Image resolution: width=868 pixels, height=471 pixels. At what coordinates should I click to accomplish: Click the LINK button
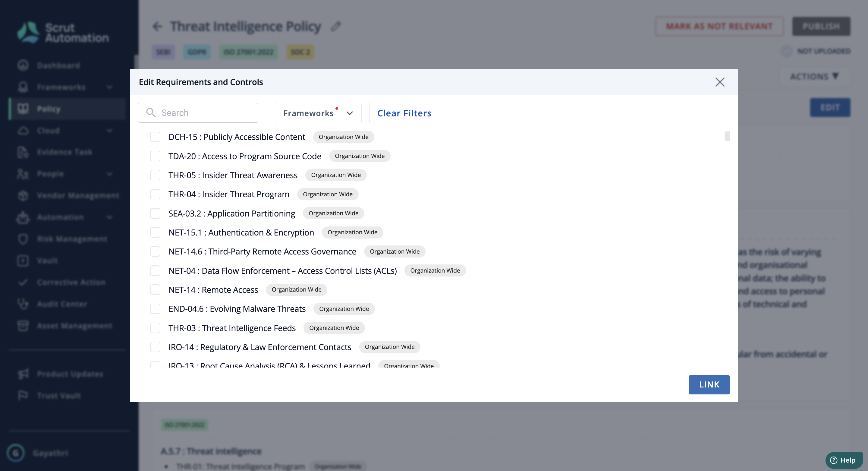tap(709, 384)
